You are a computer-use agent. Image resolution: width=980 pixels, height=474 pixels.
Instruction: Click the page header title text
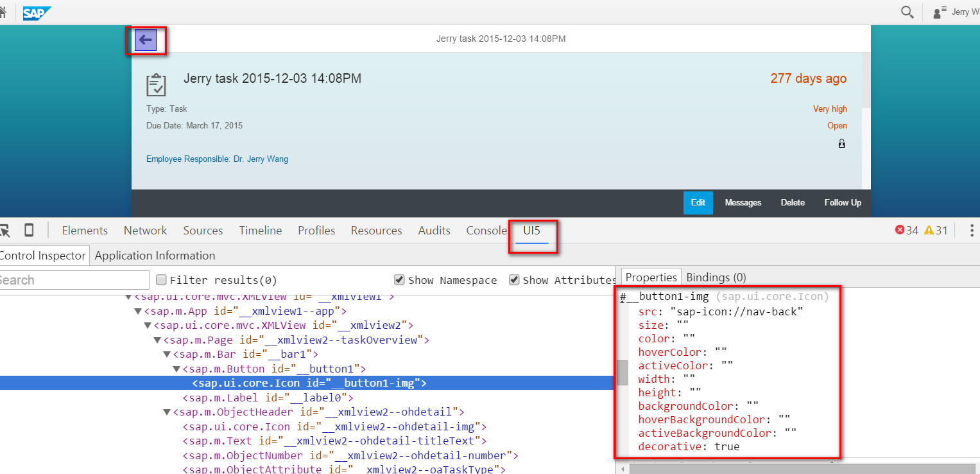pyautogui.click(x=501, y=39)
